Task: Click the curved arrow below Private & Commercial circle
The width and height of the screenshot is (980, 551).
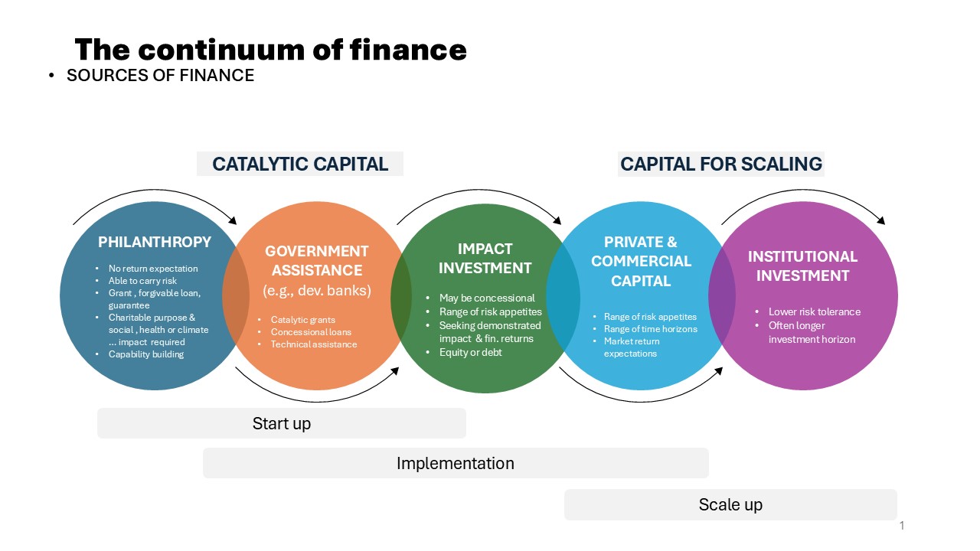Action: pyautogui.click(x=642, y=385)
